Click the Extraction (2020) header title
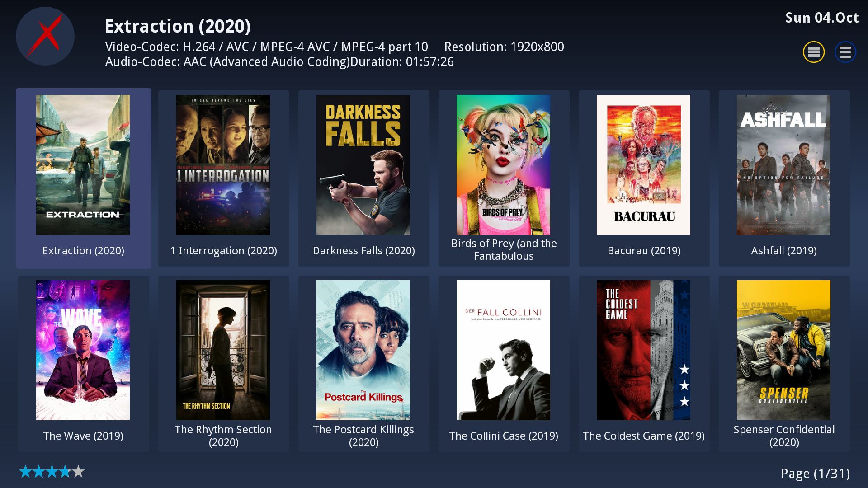 click(x=178, y=26)
